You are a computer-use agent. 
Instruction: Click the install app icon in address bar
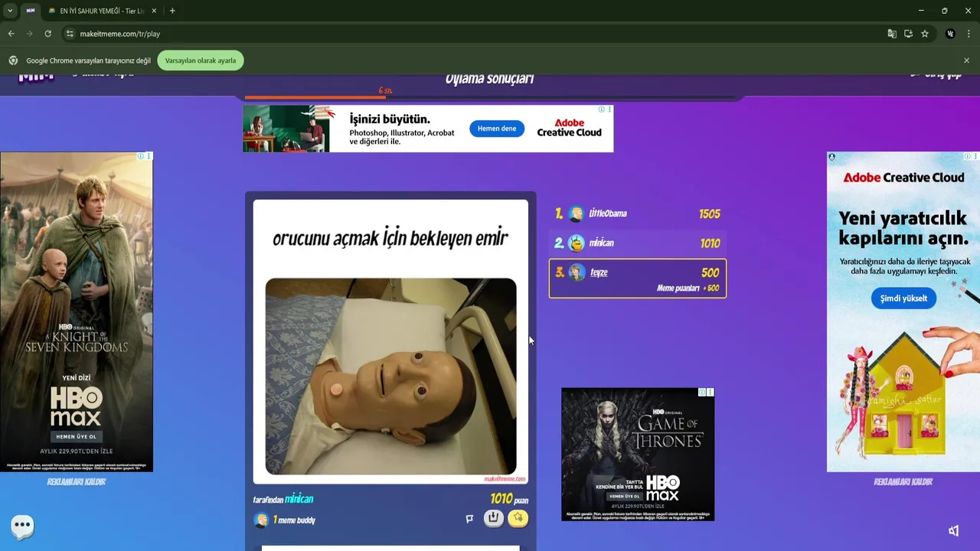click(x=908, y=34)
